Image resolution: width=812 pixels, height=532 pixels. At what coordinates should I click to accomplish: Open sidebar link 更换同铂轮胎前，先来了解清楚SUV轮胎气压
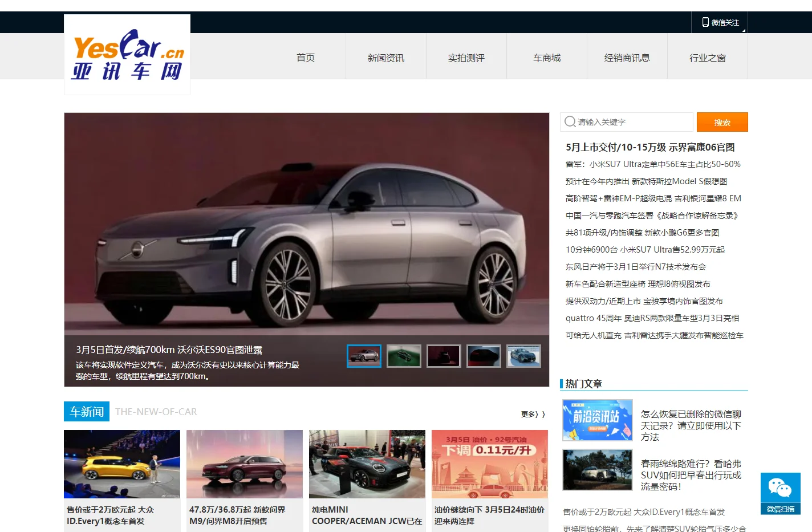654,528
